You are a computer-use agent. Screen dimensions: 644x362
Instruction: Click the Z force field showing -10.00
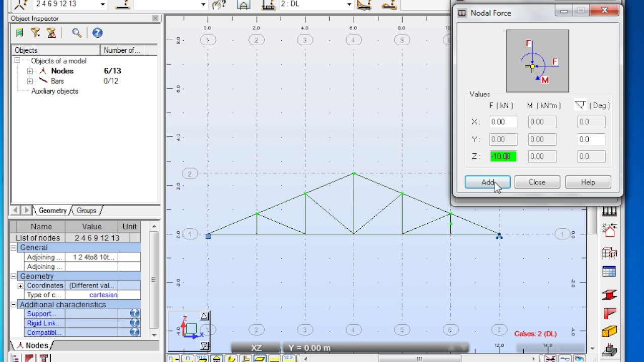pos(503,156)
